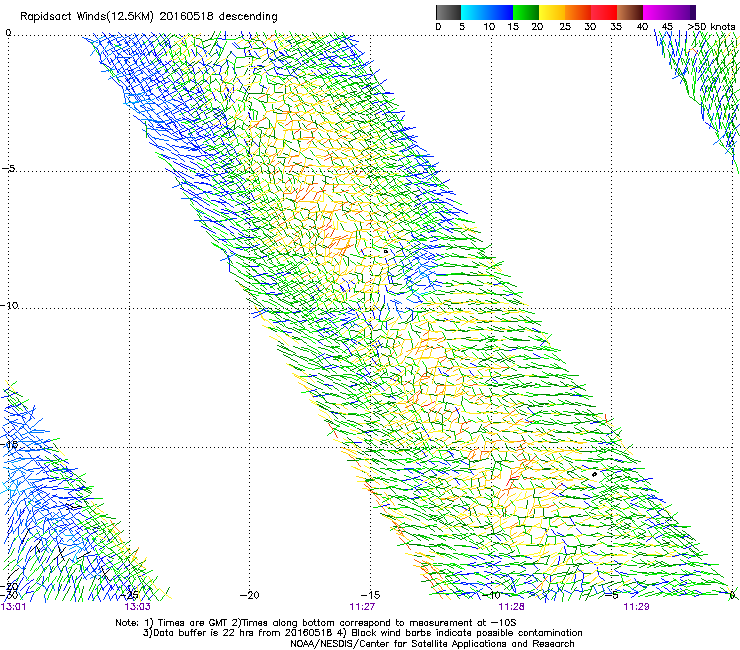Click the brown 35-40 knots legend swatch
The width and height of the screenshot is (740, 650).
click(x=630, y=12)
